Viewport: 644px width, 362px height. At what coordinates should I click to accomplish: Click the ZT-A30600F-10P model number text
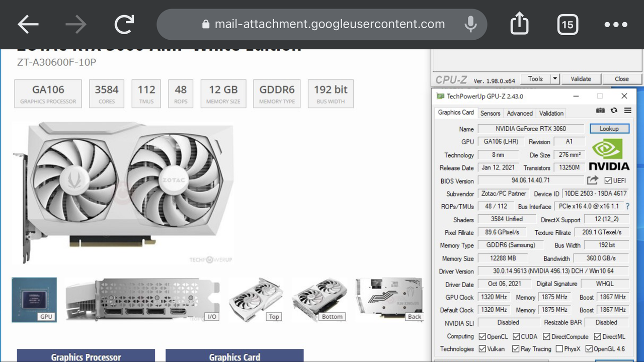tap(56, 63)
